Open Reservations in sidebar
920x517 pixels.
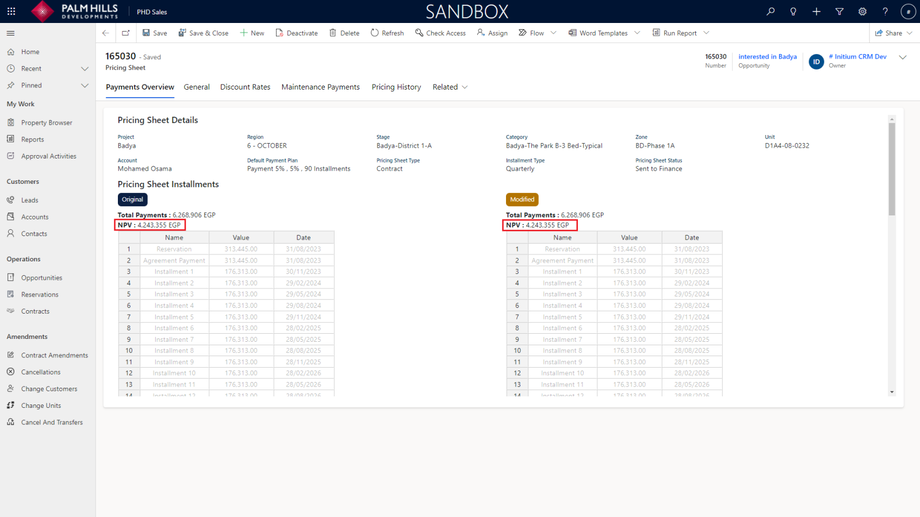tap(39, 295)
